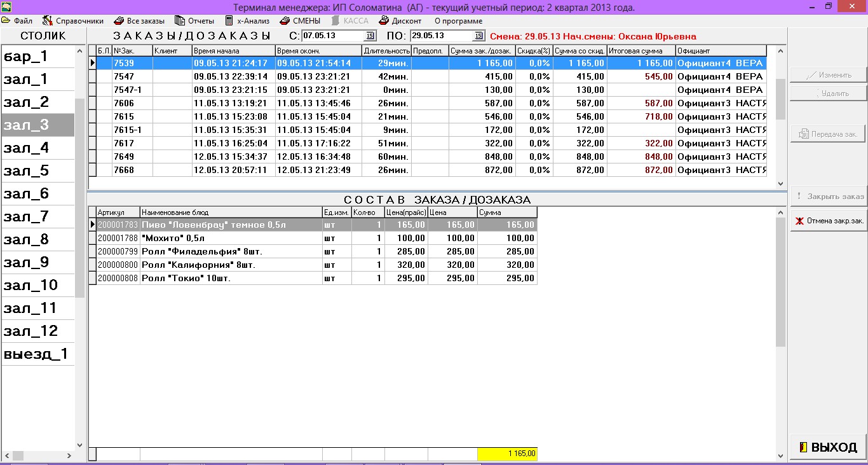The image size is (868, 465).
Task: Click the Наименование блюд column header
Action: tap(231, 212)
